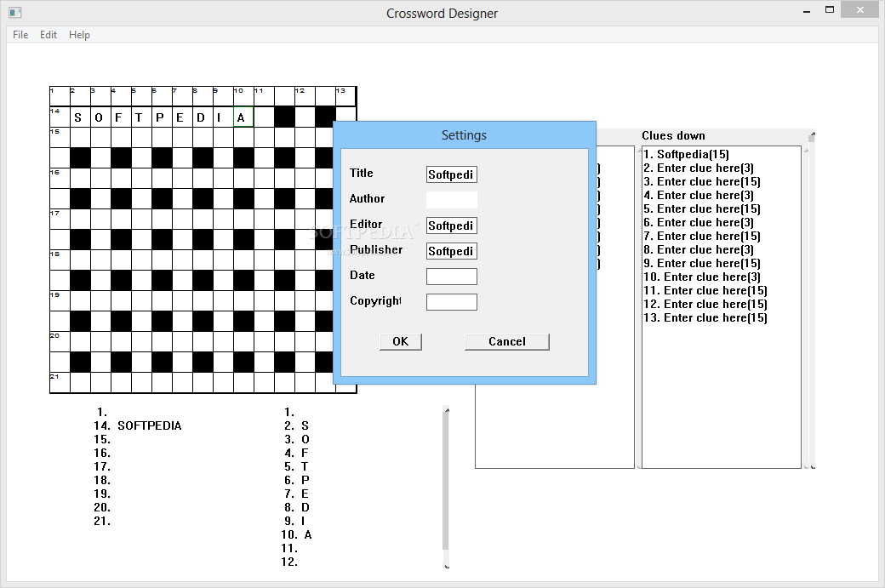Click the 'Clues down' header

tap(673, 135)
